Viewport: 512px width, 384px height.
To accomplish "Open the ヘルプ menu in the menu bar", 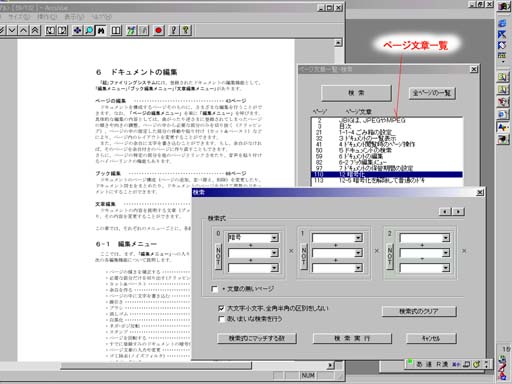I will 101,16.
